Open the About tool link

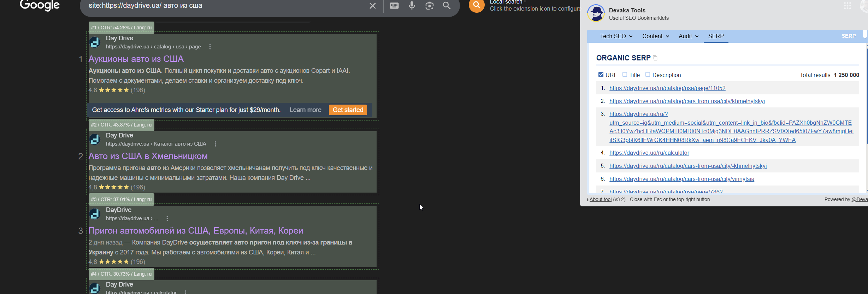tap(601, 199)
